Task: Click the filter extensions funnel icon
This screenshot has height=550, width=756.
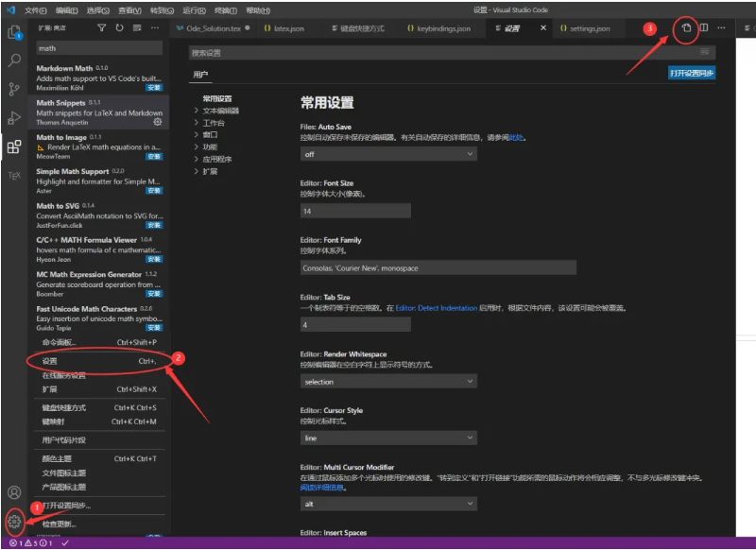Action: pyautogui.click(x=102, y=28)
